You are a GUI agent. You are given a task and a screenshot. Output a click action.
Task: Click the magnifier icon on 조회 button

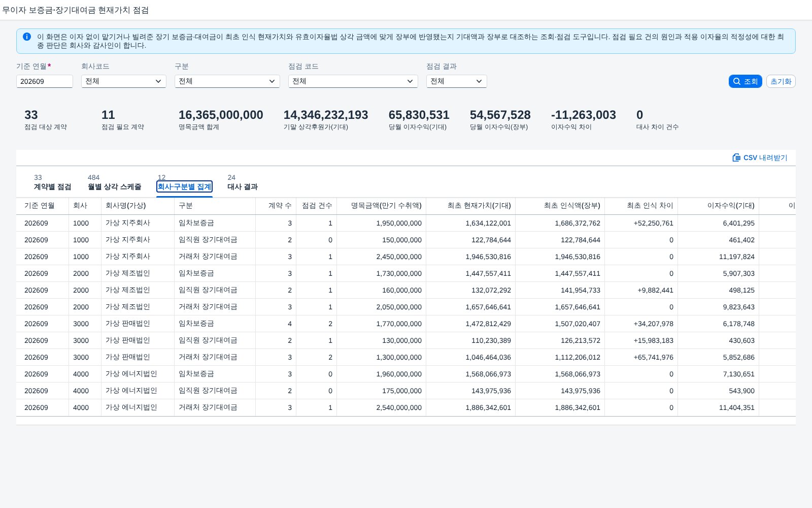737,81
